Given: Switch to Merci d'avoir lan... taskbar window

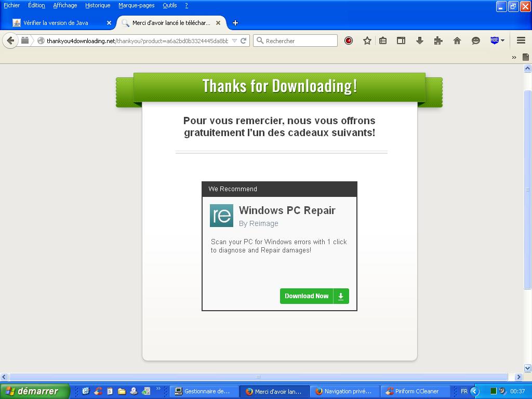Looking at the screenshot, I should pos(274,391).
